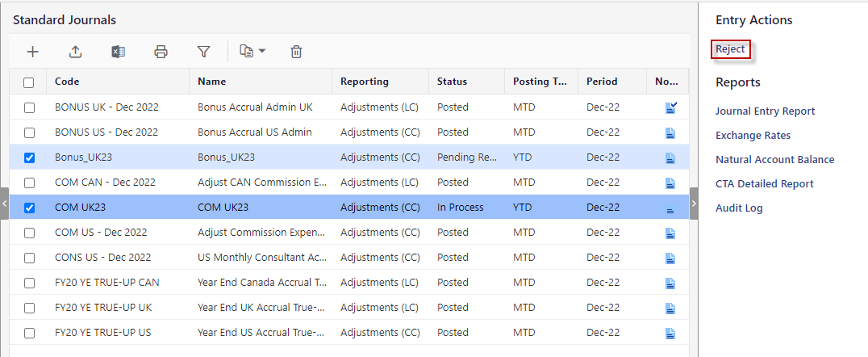
Task: Click the trash delete icon
Action: pos(296,52)
